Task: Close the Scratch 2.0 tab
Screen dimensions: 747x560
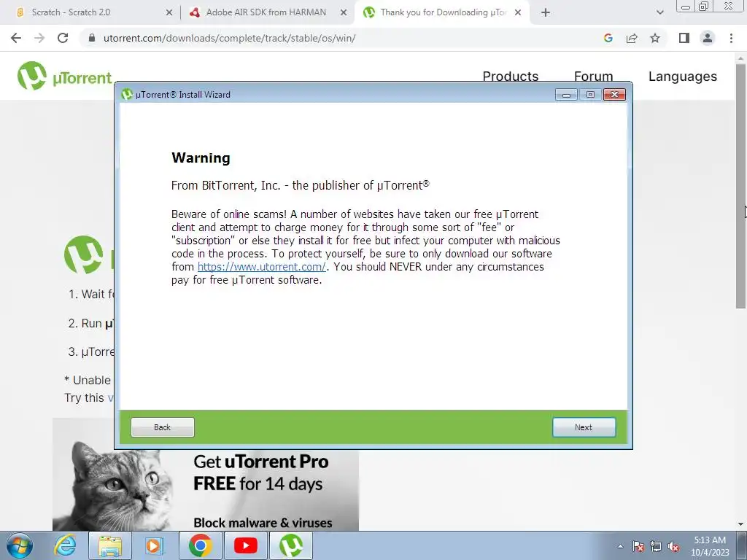Action: [169, 13]
